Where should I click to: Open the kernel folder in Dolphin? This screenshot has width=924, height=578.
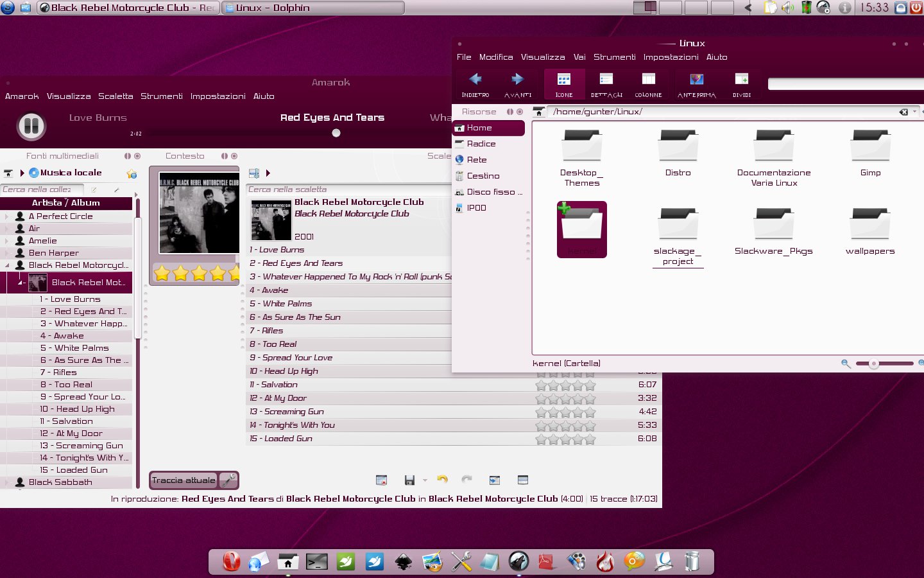582,229
